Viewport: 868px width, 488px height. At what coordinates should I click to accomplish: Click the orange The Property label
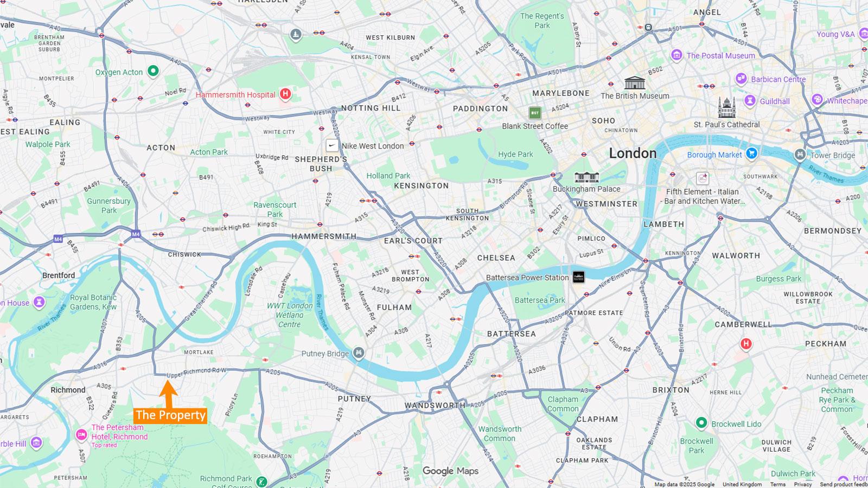click(170, 415)
